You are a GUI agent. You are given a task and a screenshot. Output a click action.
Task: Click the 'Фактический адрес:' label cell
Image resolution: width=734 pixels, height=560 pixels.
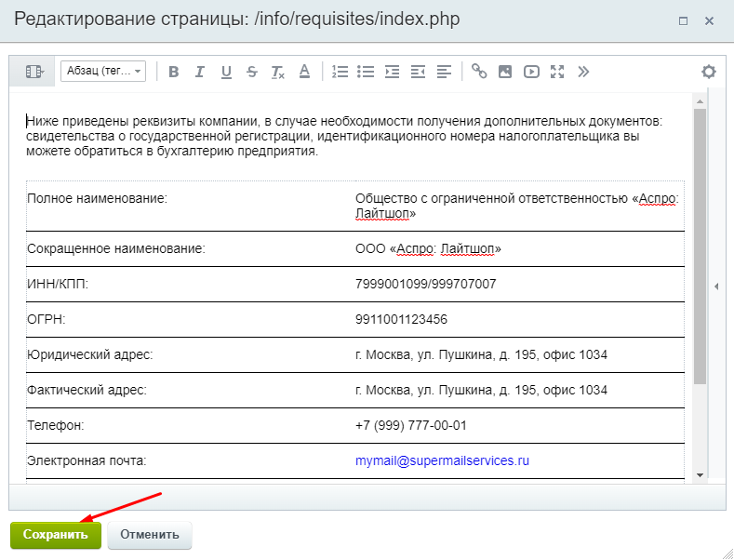(x=190, y=390)
